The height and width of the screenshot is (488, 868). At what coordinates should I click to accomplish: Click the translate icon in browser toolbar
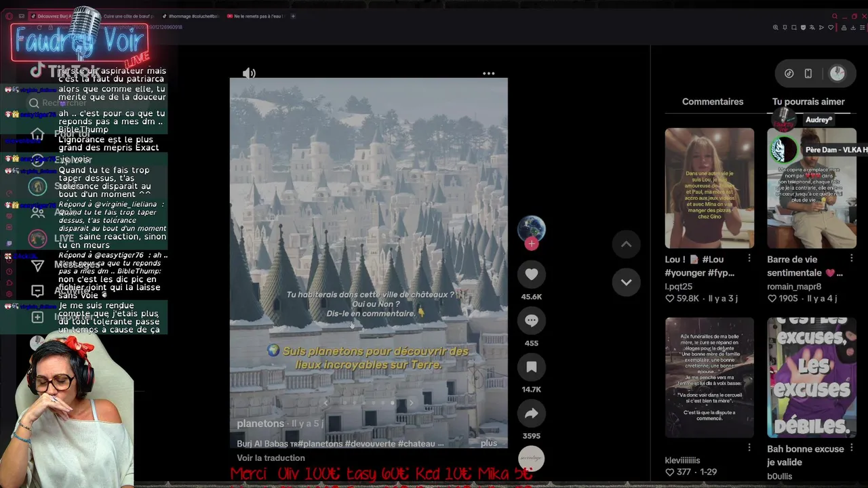click(812, 28)
